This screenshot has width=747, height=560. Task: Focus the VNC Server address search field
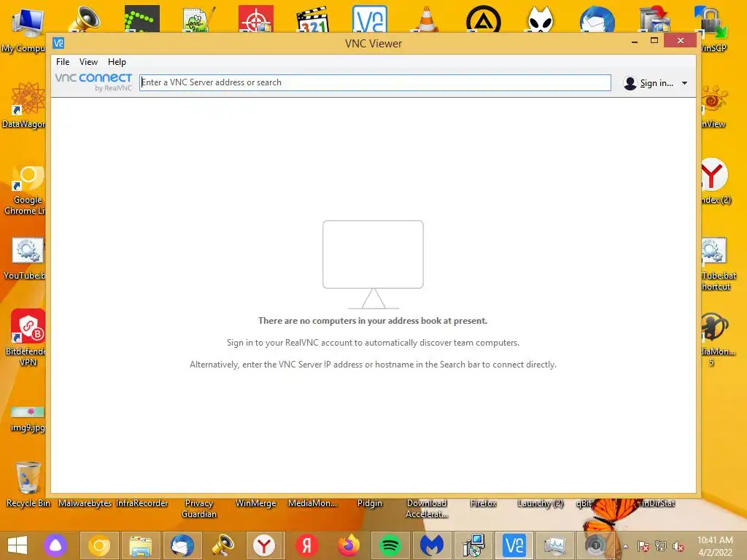[375, 82]
